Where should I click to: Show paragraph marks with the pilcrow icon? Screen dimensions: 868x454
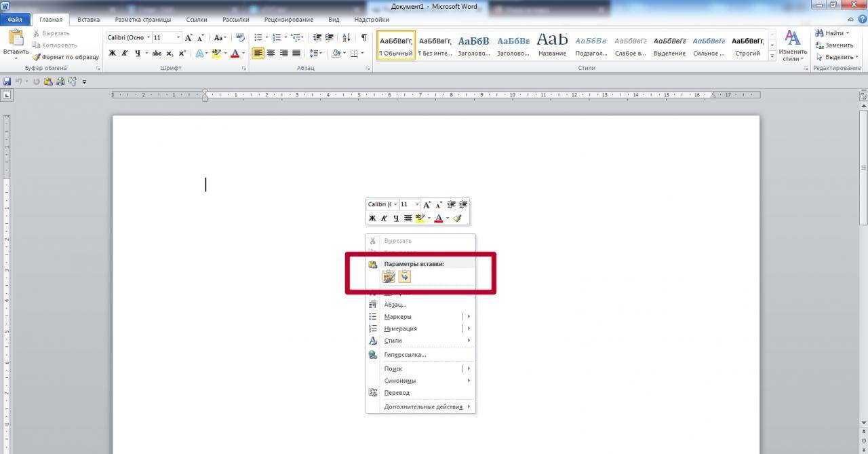pos(364,37)
